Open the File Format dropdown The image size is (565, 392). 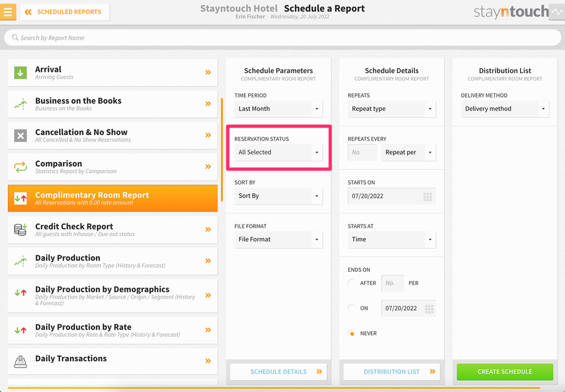[279, 239]
